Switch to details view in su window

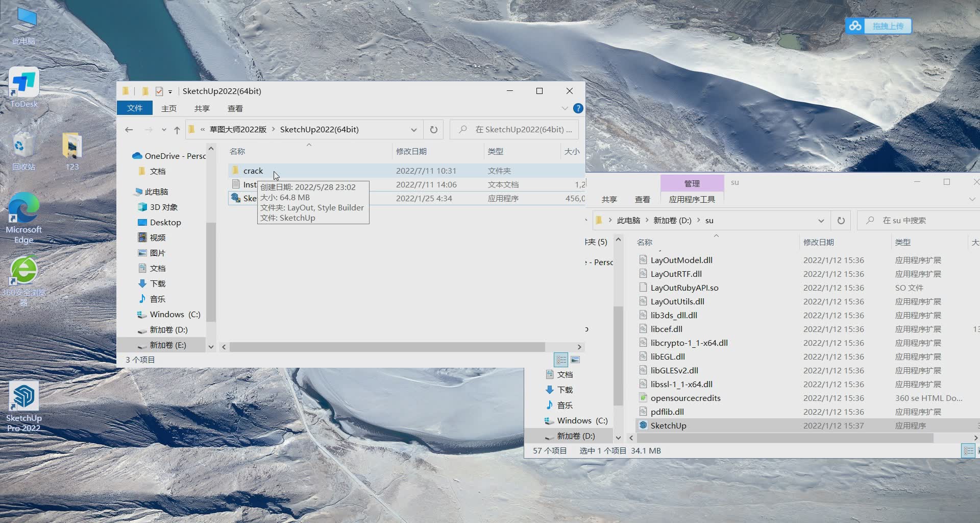968,451
